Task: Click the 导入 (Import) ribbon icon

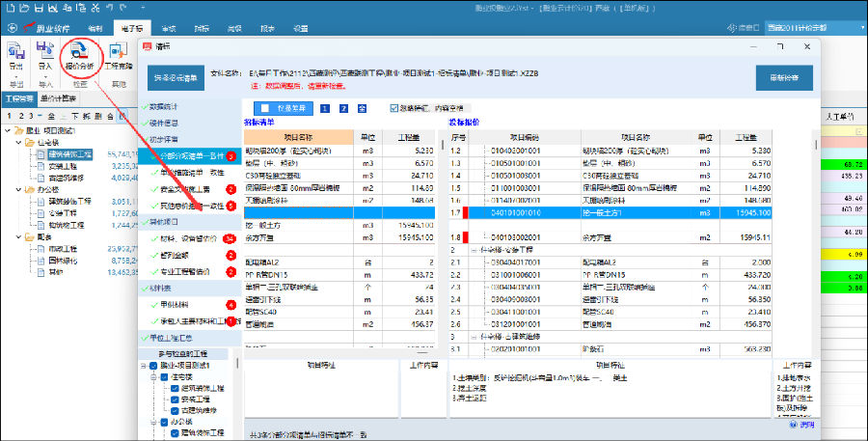Action: (45, 54)
